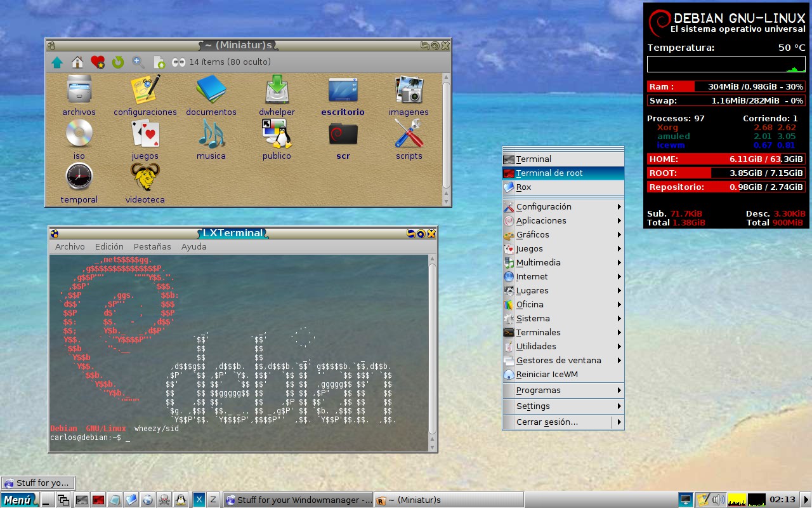Launch red root terminal from taskbar
Screen dimensions: 812x508
(x=98, y=500)
